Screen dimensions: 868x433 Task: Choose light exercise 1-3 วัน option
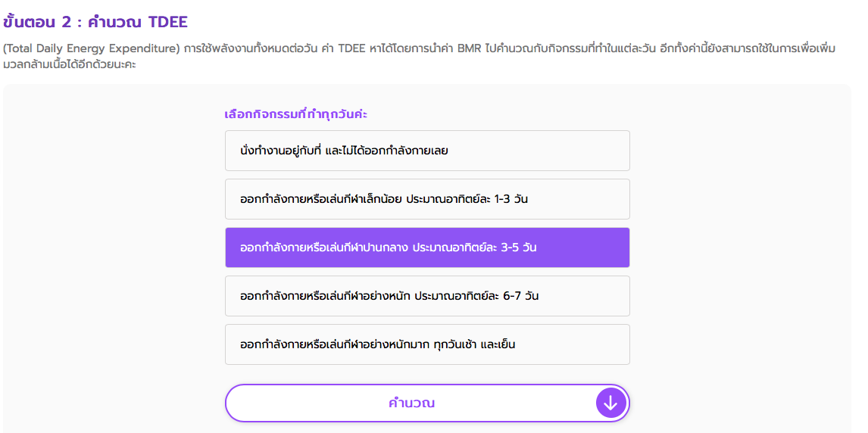point(427,199)
